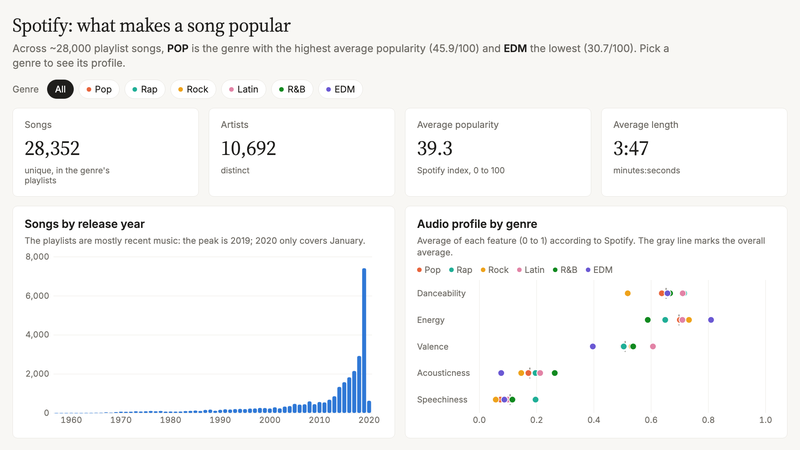Choose the Rock genre chip
800x450 pixels.
(x=193, y=89)
